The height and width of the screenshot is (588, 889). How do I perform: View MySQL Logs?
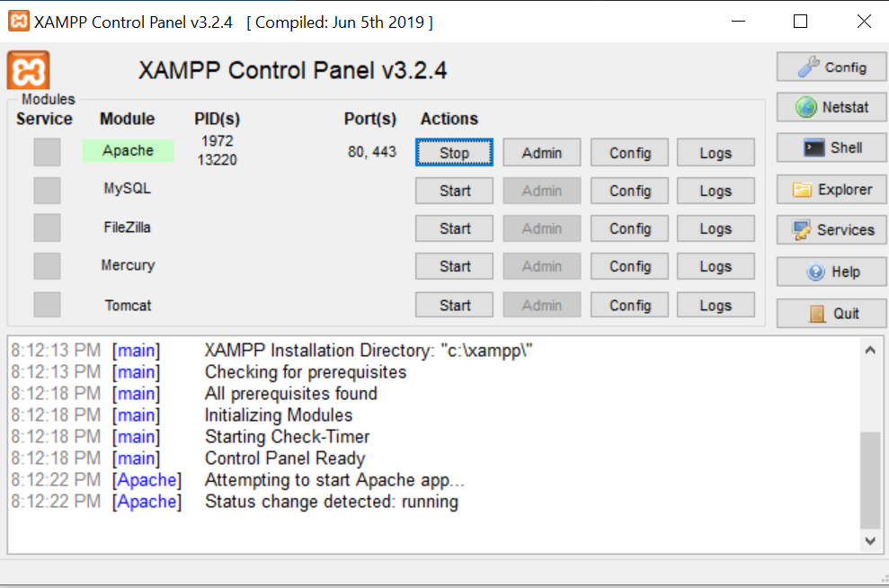(716, 191)
